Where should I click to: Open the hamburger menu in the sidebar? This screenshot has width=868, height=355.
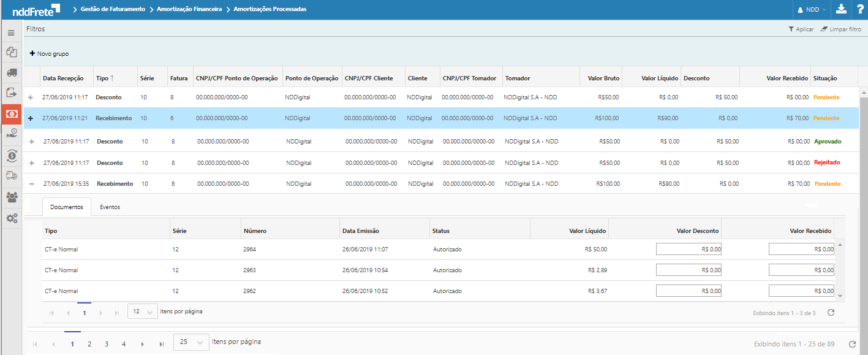(x=11, y=32)
